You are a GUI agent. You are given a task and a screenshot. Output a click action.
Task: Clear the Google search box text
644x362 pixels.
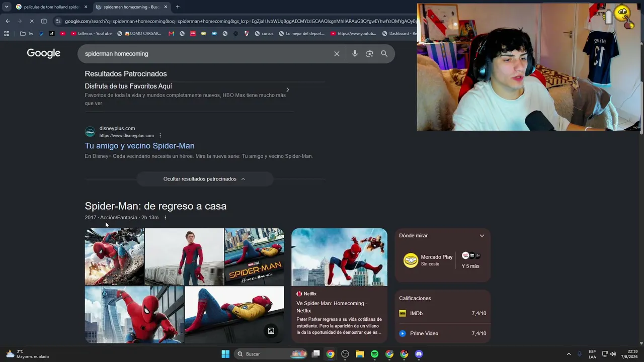337,54
